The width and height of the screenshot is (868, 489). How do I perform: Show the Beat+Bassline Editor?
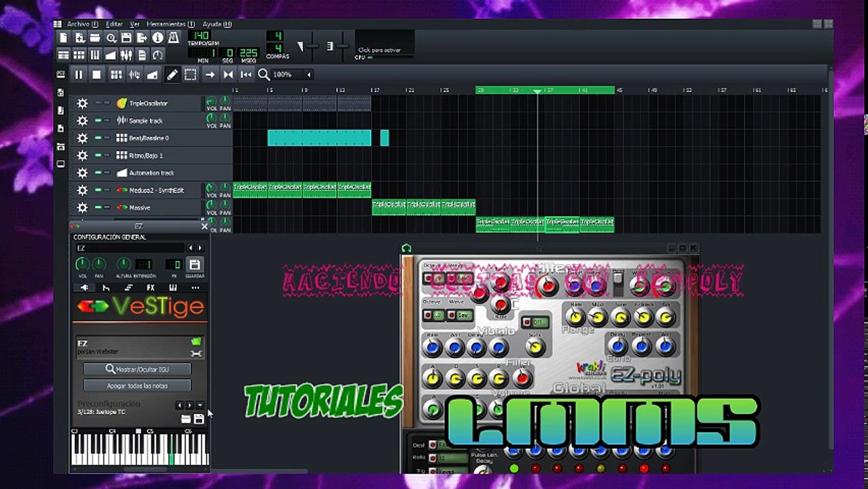coord(79,55)
